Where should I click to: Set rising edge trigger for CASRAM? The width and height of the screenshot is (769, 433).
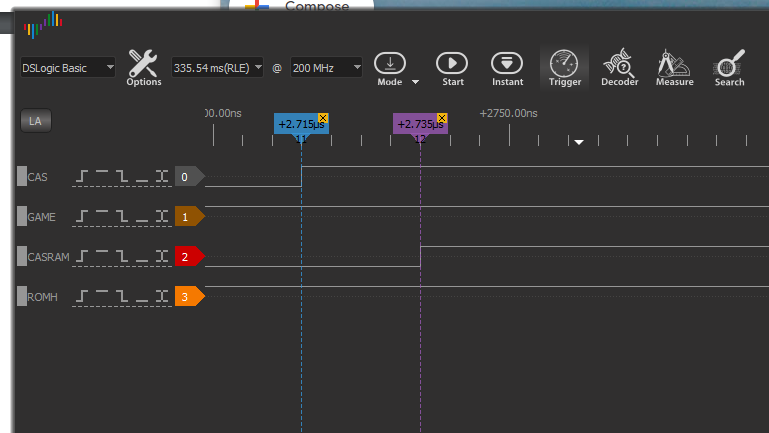pyautogui.click(x=82, y=256)
